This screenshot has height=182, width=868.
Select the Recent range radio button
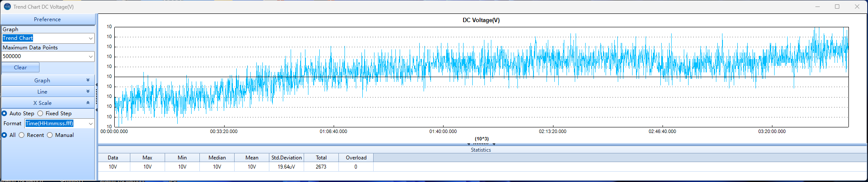(x=22, y=135)
